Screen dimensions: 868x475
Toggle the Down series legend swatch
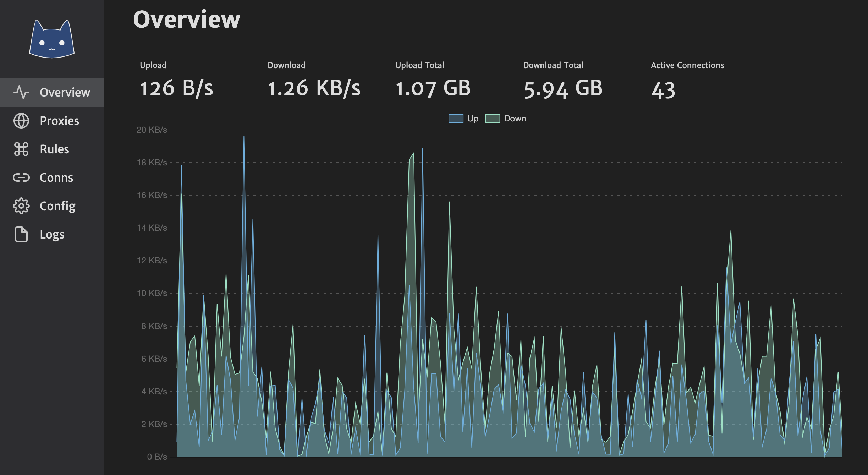tap(493, 119)
